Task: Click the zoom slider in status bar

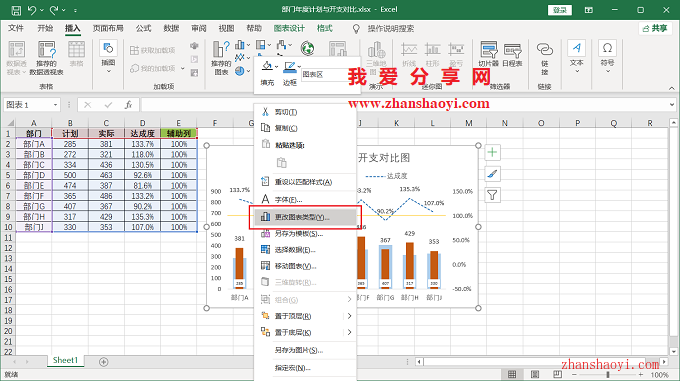Action: tap(608, 374)
